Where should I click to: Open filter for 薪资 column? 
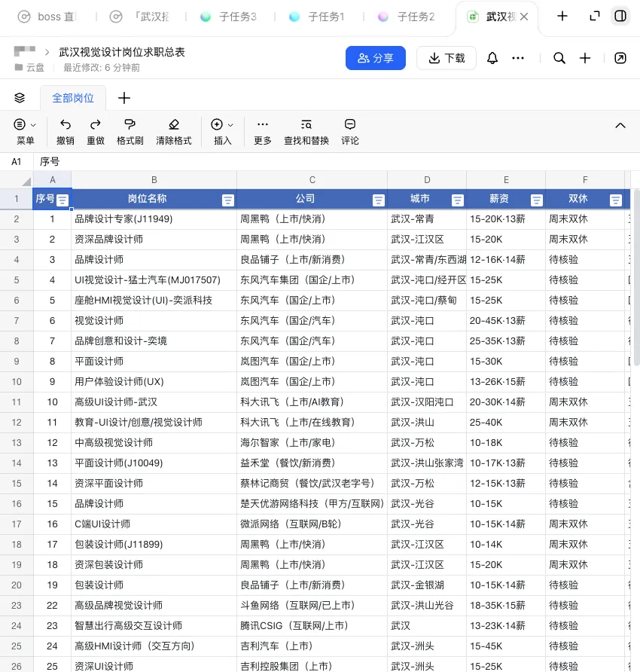(537, 200)
